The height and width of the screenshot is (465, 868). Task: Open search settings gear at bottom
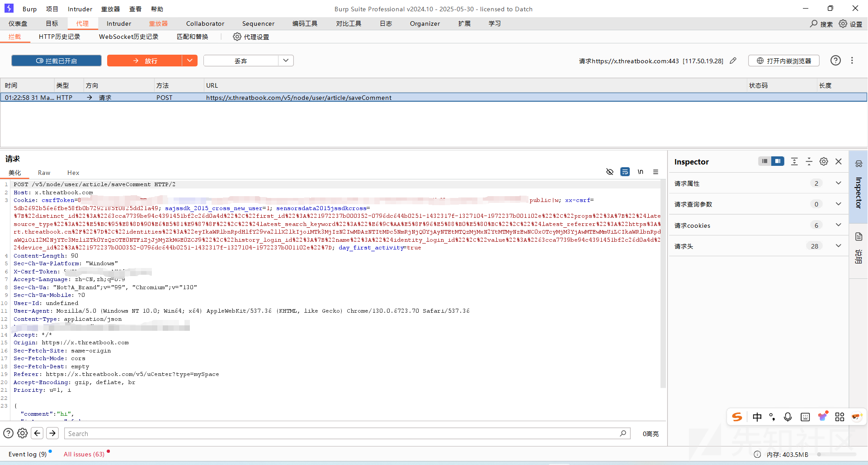22,433
